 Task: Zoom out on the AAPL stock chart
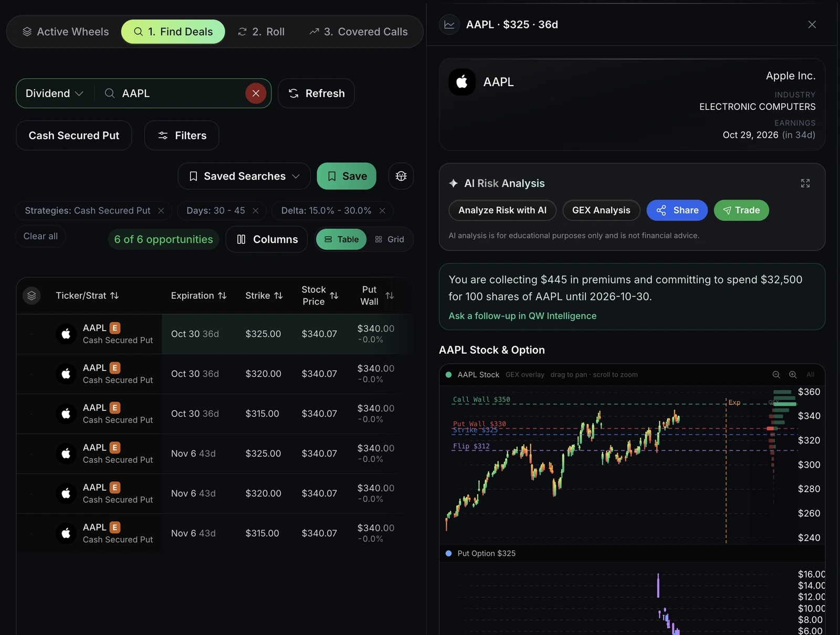[776, 375]
